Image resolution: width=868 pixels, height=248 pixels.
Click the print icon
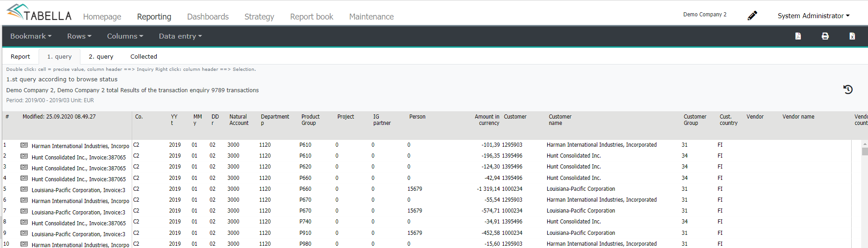(825, 36)
